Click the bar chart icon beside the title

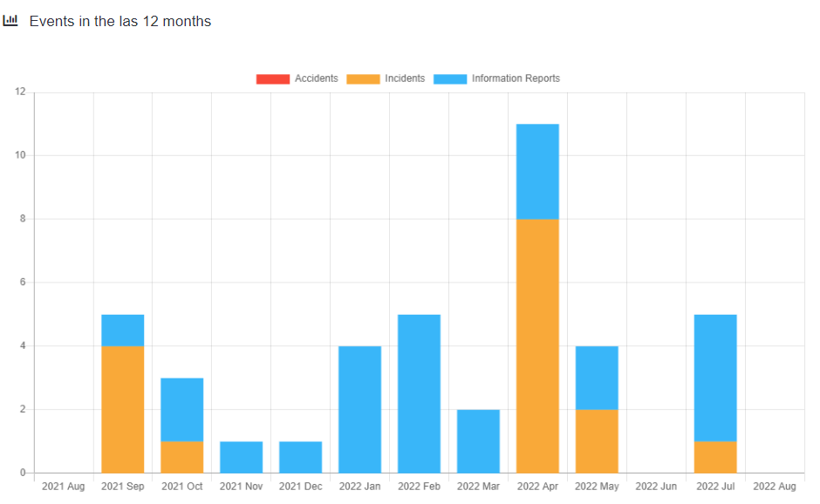click(x=10, y=21)
